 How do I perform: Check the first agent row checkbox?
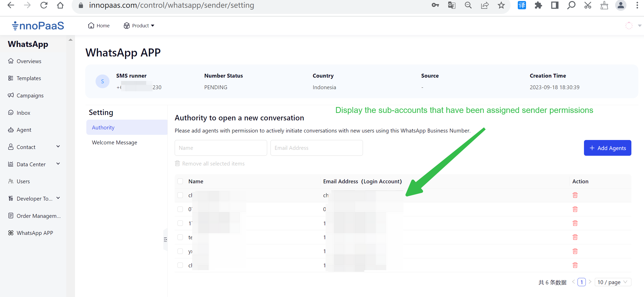(180, 195)
